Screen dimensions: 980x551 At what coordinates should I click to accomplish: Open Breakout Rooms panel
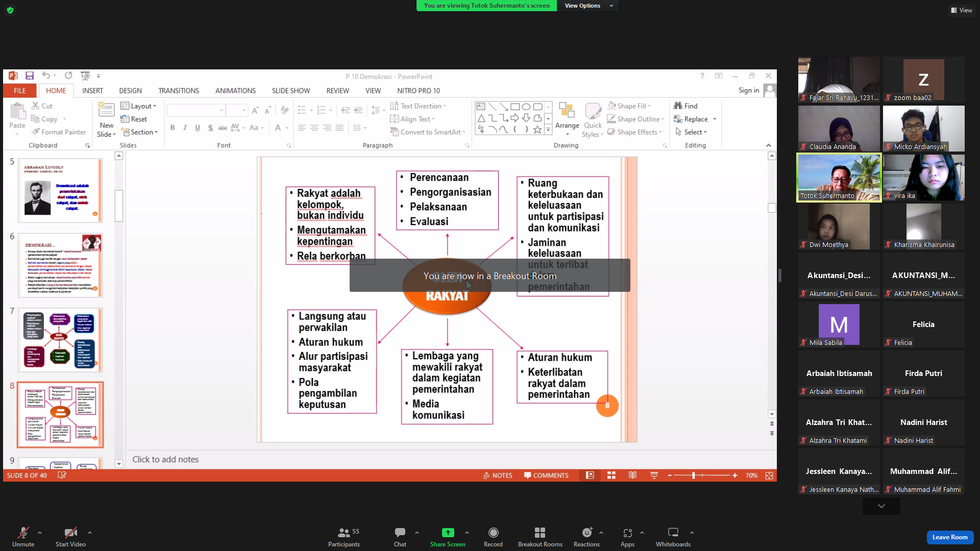(x=540, y=537)
